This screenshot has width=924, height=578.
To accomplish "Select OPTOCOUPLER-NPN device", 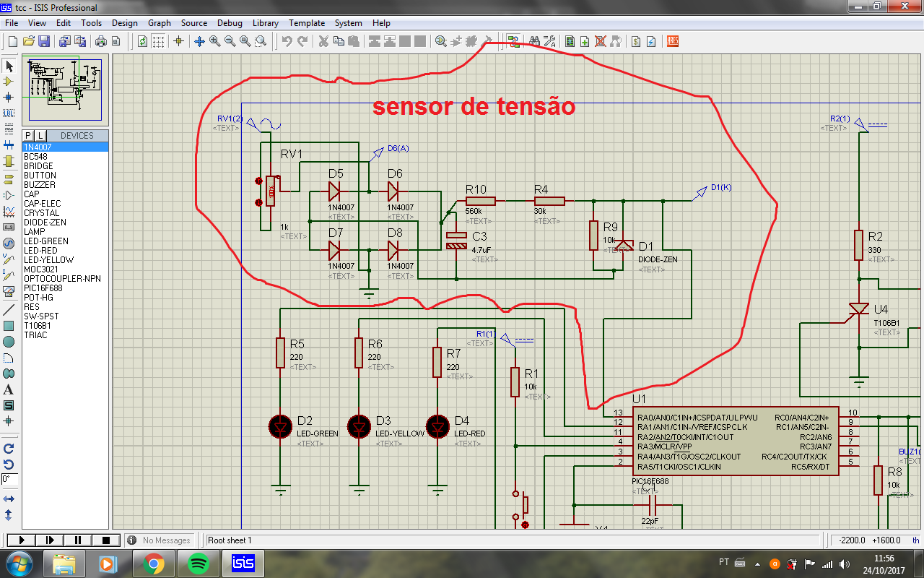I will click(x=65, y=279).
